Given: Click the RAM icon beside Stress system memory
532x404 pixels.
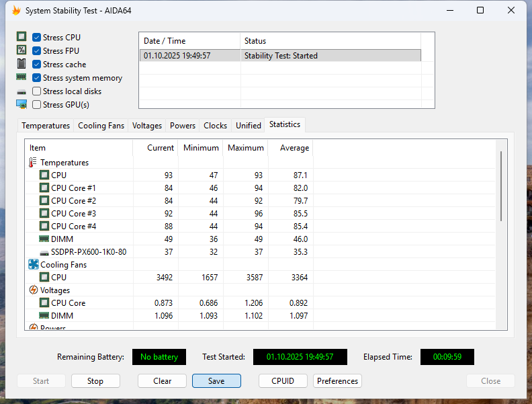Looking at the screenshot, I should point(21,77).
